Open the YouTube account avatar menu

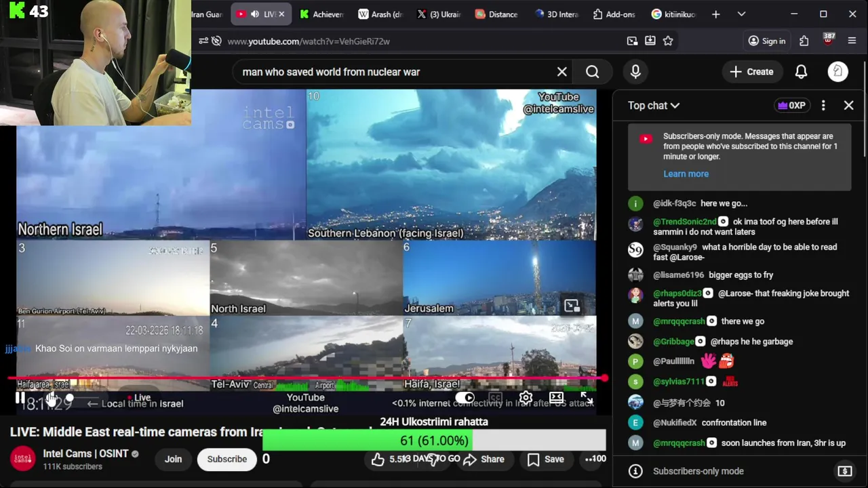(x=838, y=72)
